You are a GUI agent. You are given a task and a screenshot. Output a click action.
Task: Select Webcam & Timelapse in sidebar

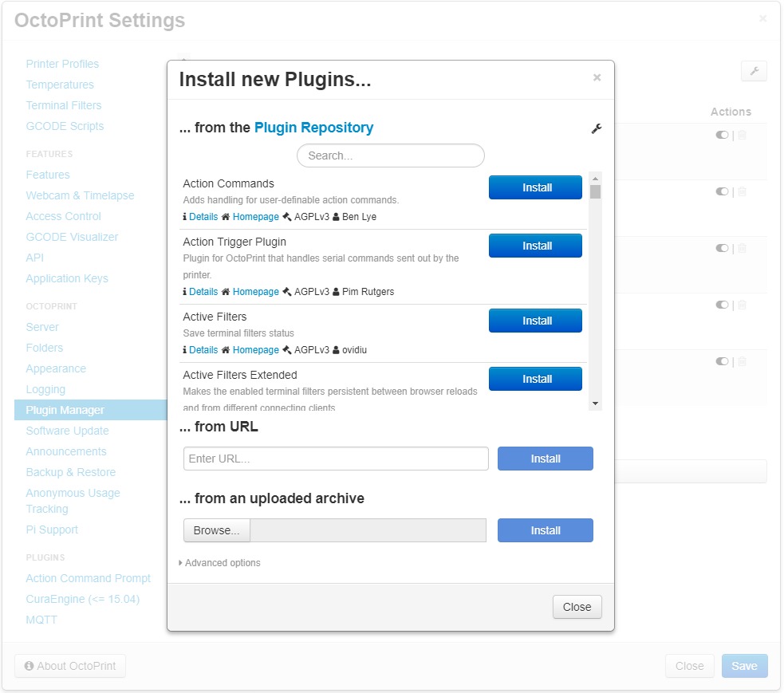(x=80, y=195)
